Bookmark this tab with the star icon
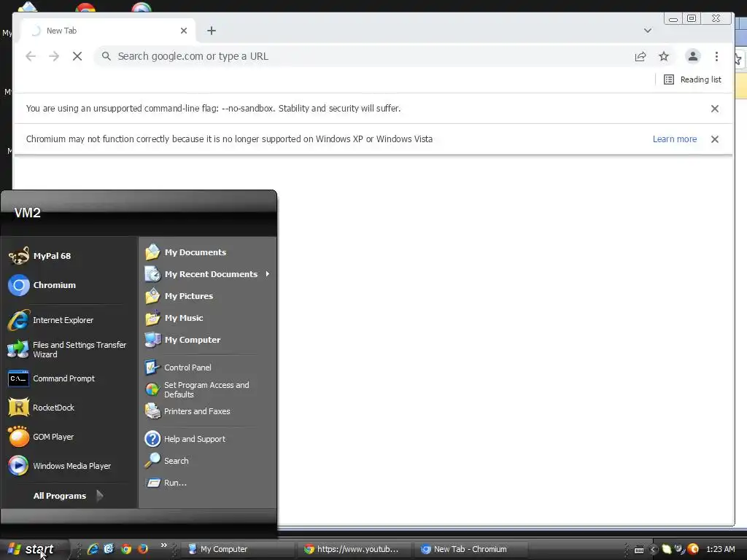The width and height of the screenshot is (747, 560). [664, 56]
